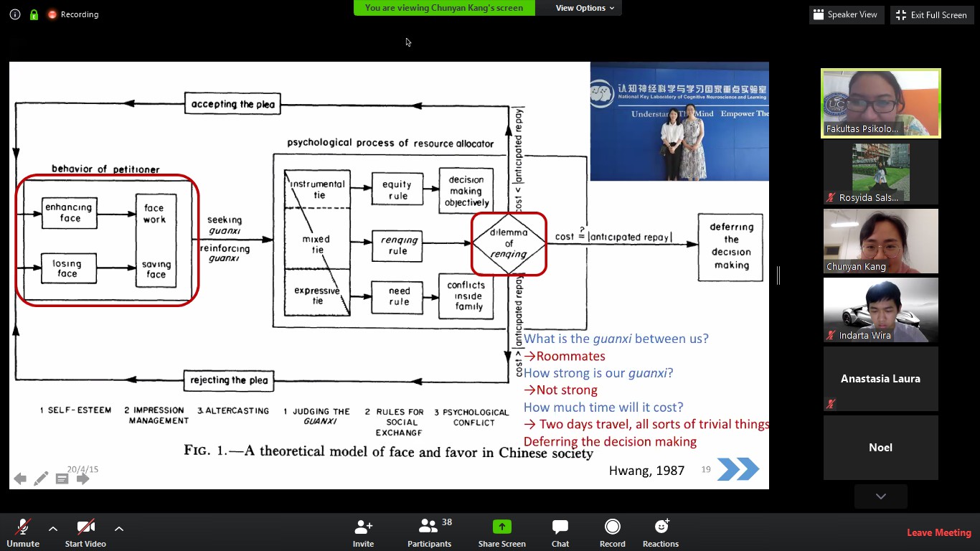Click the Record button
This screenshot has width=980, height=551.
click(x=613, y=533)
